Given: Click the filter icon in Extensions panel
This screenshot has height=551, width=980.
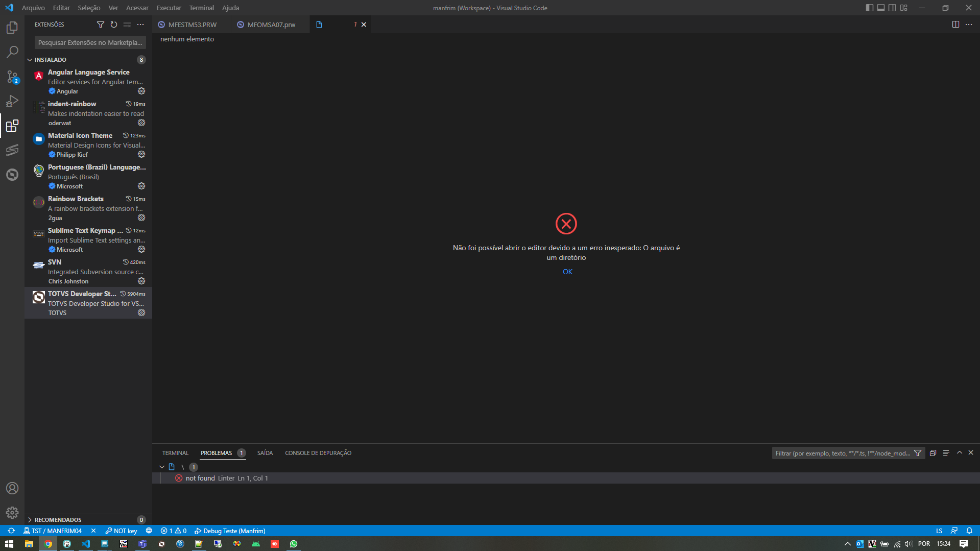Looking at the screenshot, I should [100, 24].
